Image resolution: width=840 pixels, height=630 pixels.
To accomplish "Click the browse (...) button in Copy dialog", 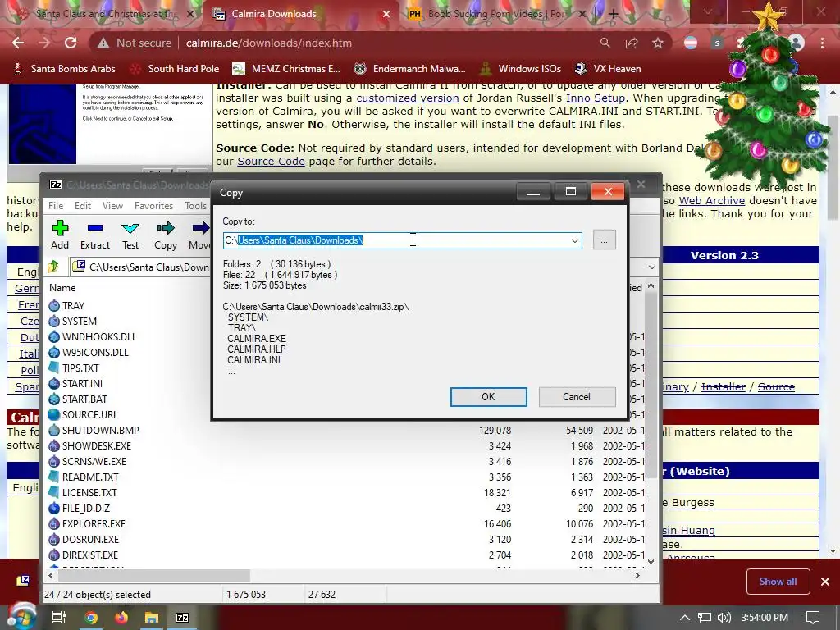I will tap(605, 240).
